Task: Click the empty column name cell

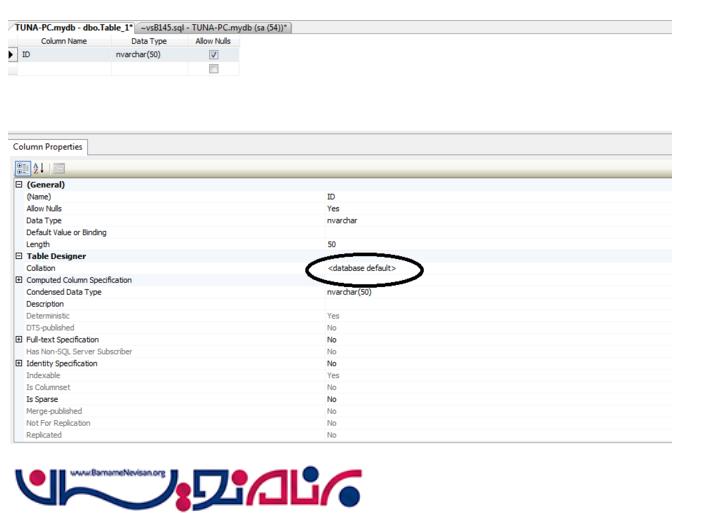Action: [x=64, y=69]
